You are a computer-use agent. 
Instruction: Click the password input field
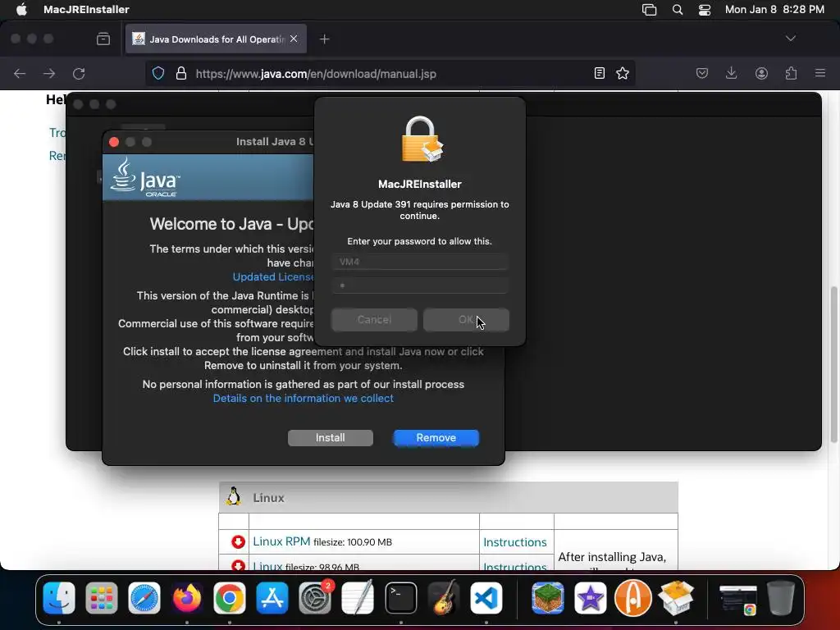pos(419,285)
